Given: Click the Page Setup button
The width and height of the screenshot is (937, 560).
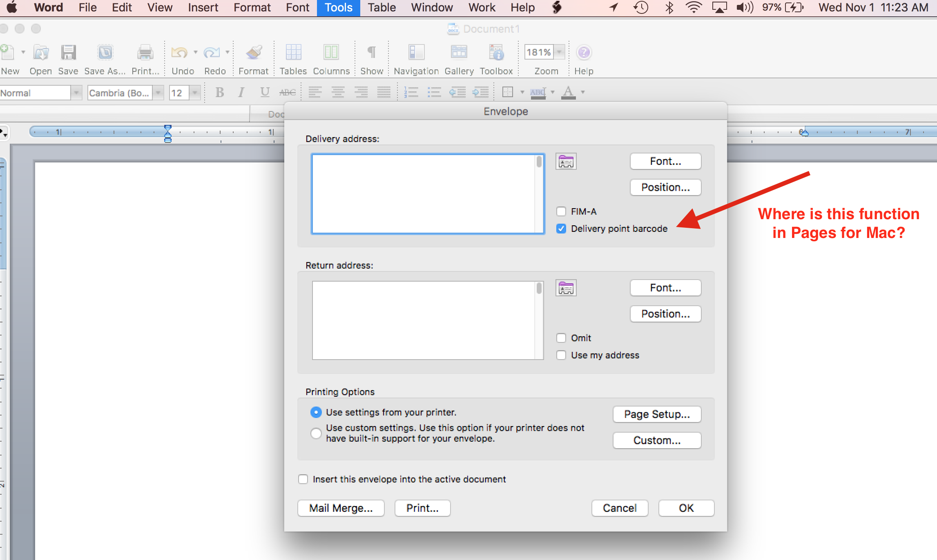Looking at the screenshot, I should (x=657, y=414).
